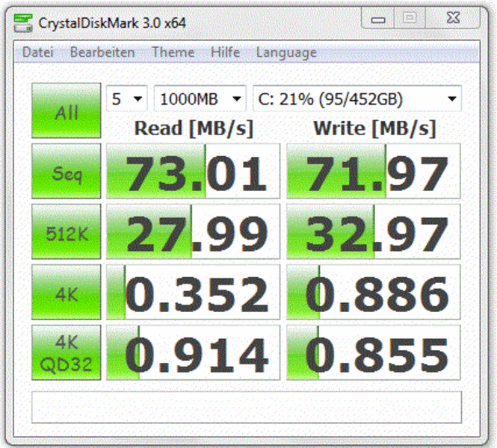Open the Bearbeiten menu
The width and height of the screenshot is (497, 448).
102,52
